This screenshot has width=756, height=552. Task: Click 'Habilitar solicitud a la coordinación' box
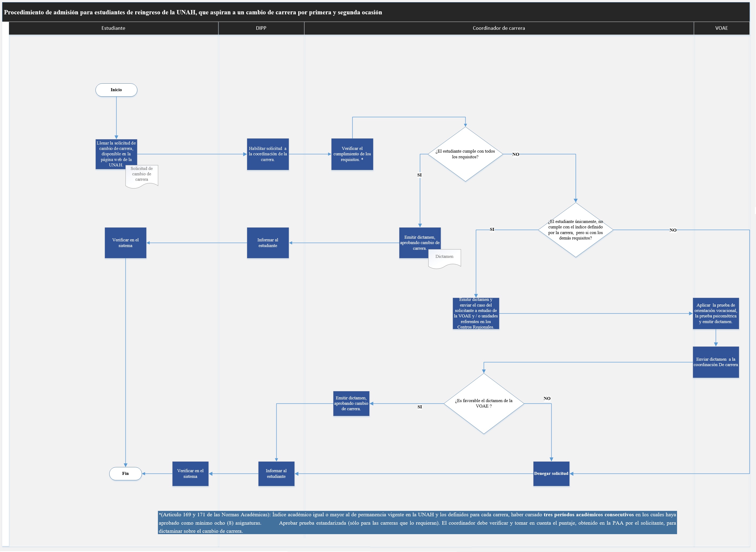[267, 154]
